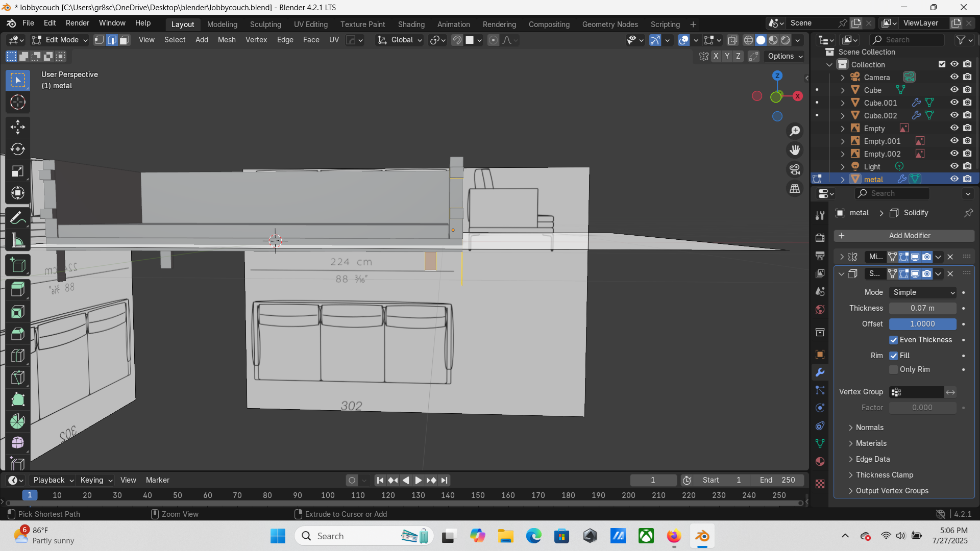Enable the Only Rim checkbox
The height and width of the screenshot is (551, 980).
click(893, 369)
